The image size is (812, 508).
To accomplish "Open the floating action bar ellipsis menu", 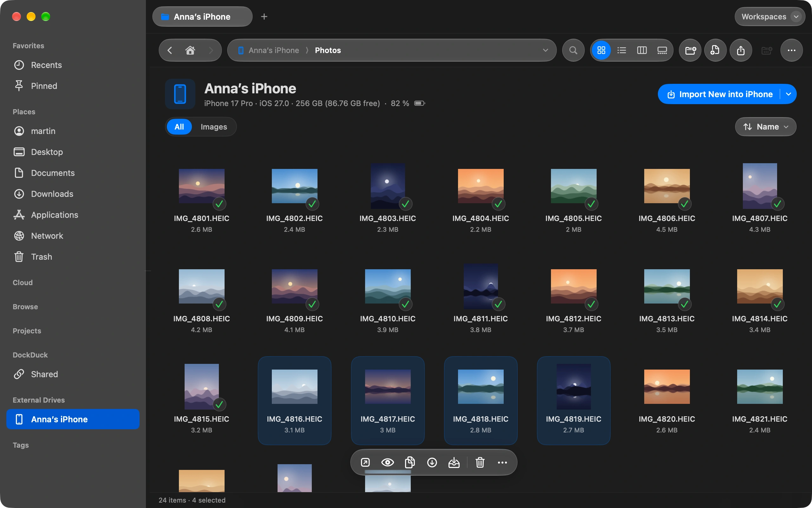I will pyautogui.click(x=502, y=463).
